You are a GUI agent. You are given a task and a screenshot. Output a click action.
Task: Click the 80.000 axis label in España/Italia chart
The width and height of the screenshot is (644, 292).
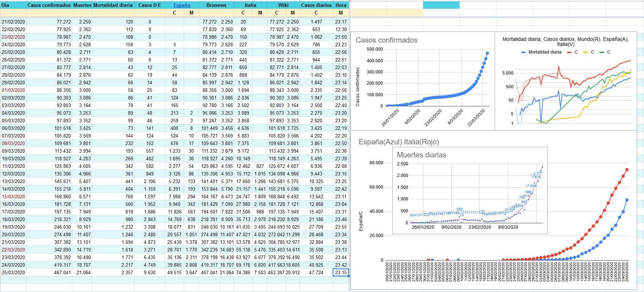[x=376, y=163]
